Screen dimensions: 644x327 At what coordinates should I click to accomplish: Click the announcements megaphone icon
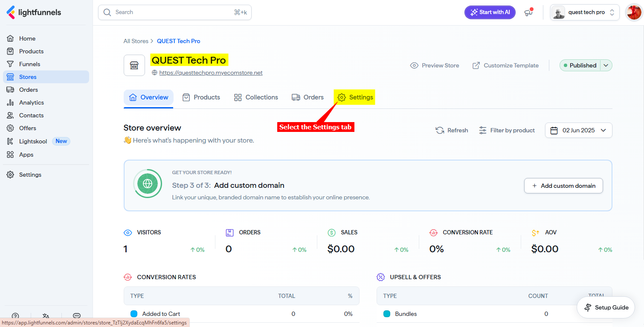[528, 12]
